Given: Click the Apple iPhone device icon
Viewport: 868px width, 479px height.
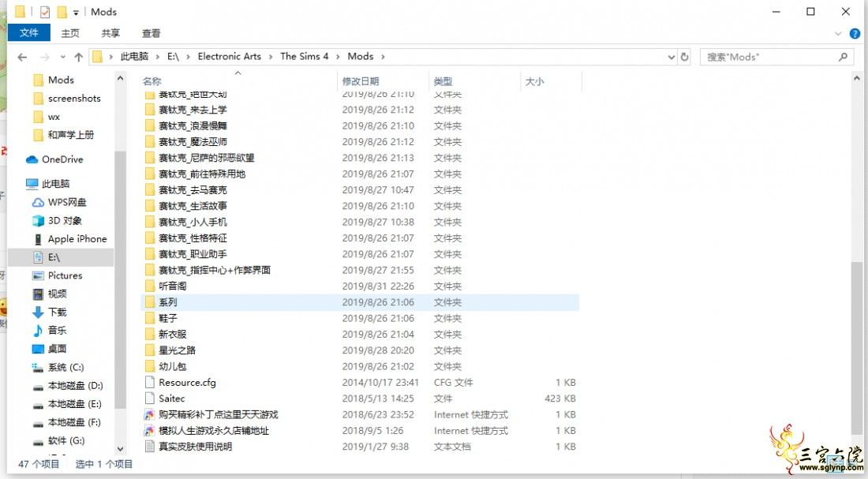Looking at the screenshot, I should (38, 238).
